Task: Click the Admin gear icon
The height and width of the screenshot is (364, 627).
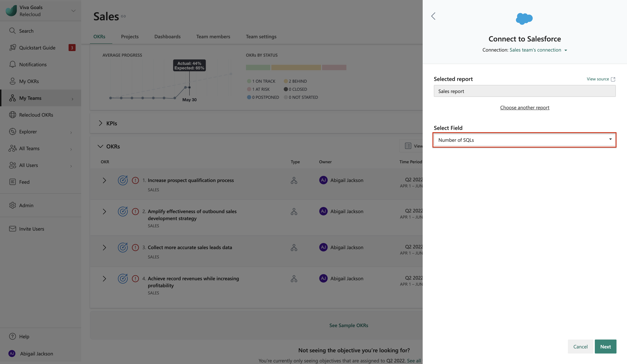Action: tap(12, 205)
